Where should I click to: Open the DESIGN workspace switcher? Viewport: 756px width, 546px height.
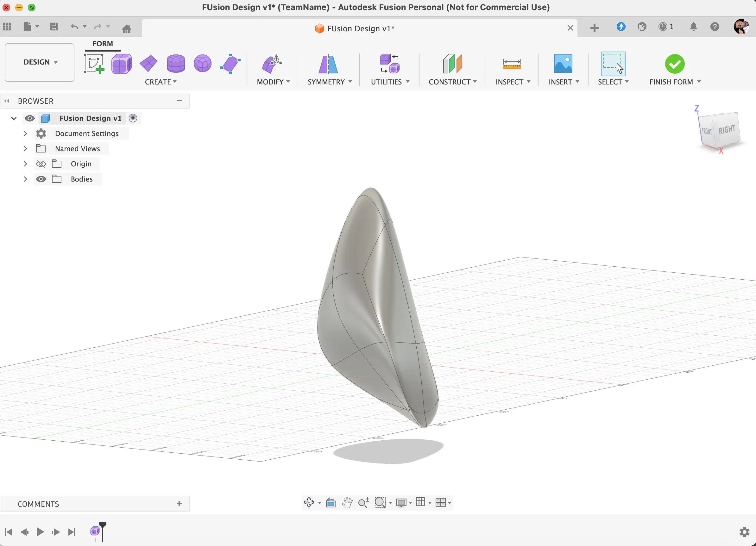click(39, 62)
